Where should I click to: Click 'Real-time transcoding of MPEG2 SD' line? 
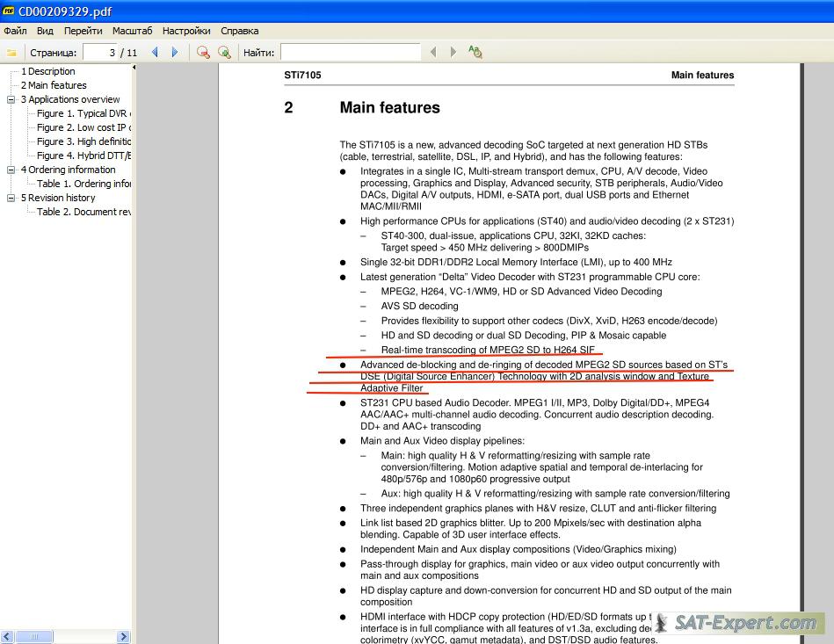488,350
